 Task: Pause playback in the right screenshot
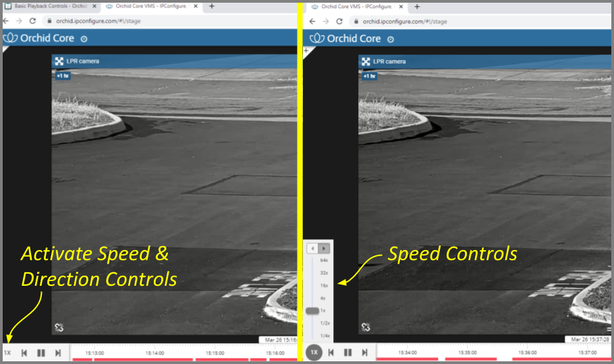pos(347,353)
